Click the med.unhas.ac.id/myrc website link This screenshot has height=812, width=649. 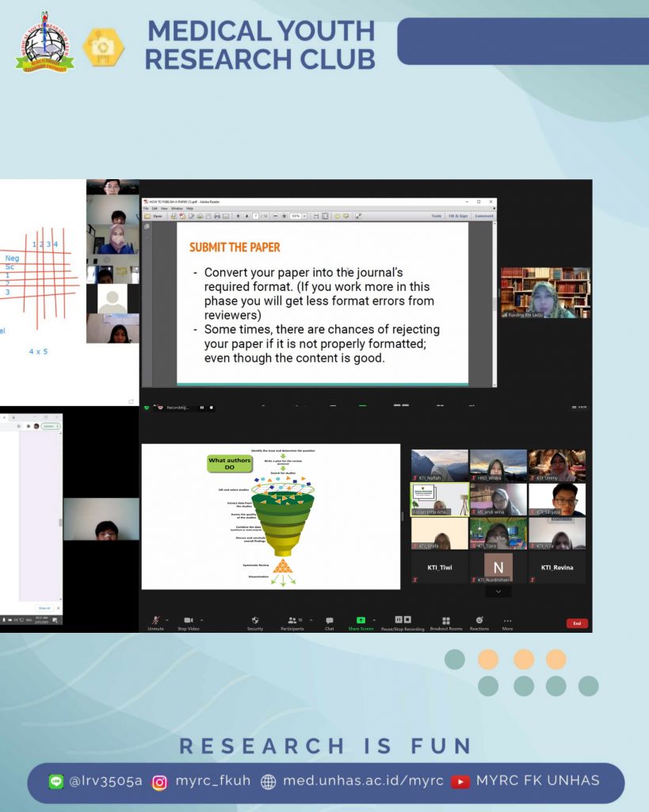point(363,781)
